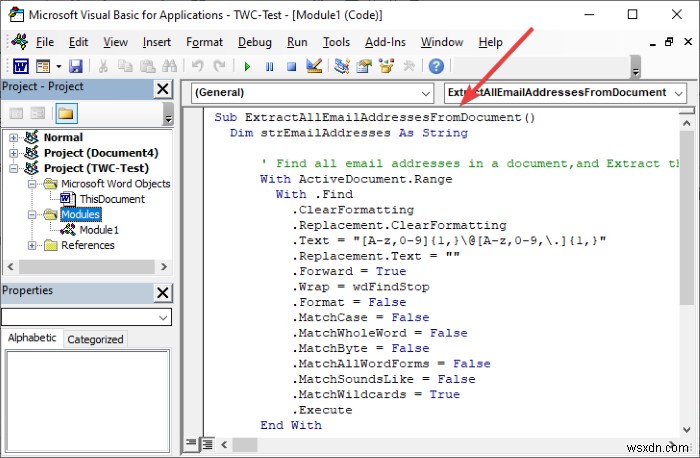Collapse Project (TWC-Test) node
Image resolution: width=700 pixels, height=458 pixels.
tap(13, 168)
